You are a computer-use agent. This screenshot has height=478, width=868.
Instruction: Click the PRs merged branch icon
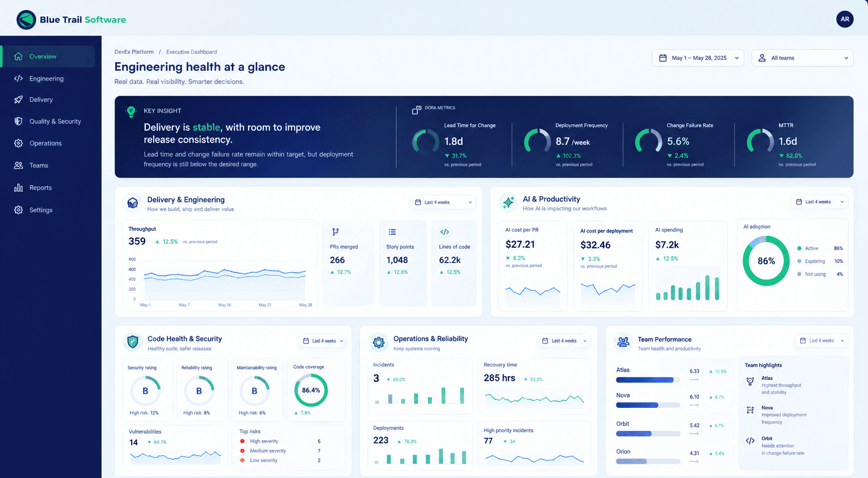point(336,232)
